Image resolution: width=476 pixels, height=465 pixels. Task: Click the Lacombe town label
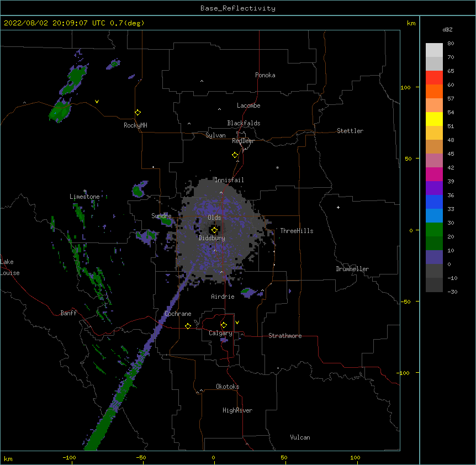tap(248, 105)
